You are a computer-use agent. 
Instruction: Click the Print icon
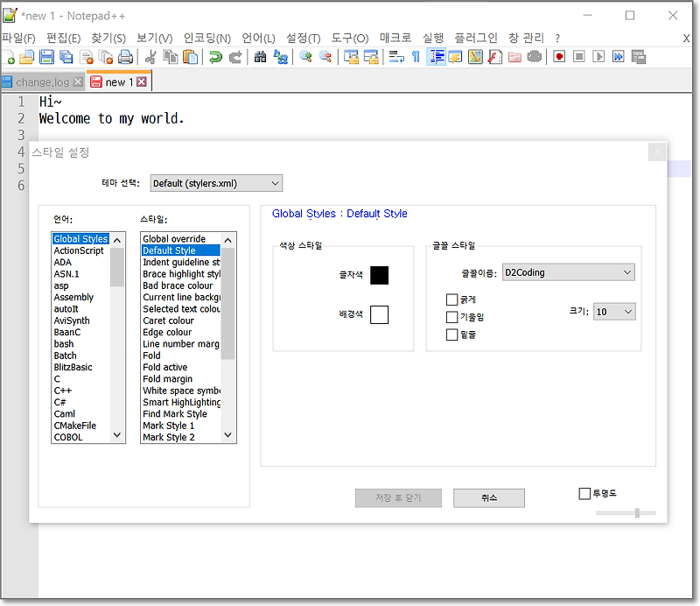[x=125, y=57]
